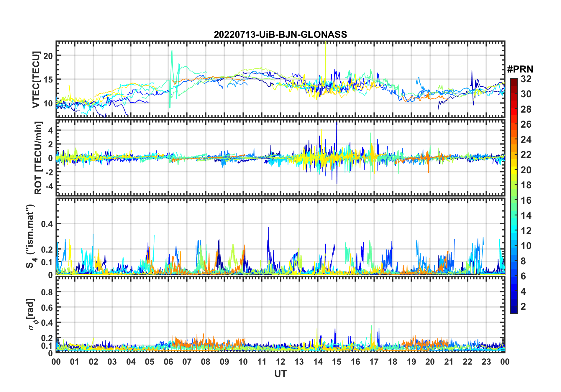Click the UT x-axis label
Screen dimensions: 561x392
tap(280, 374)
